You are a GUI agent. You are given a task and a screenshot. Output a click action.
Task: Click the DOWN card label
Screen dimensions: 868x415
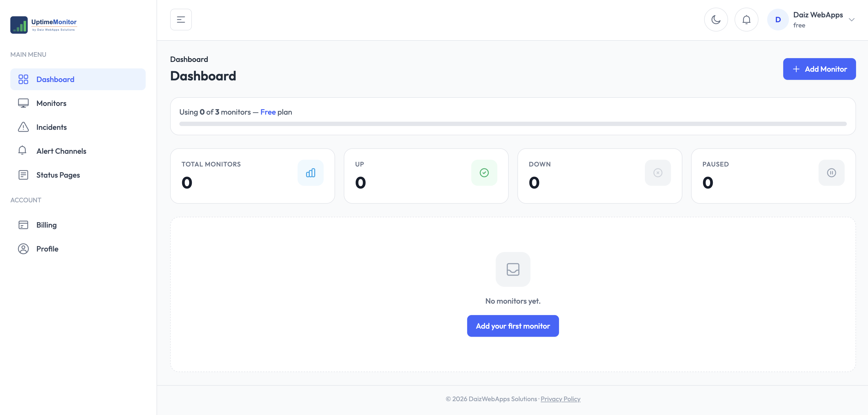(x=539, y=164)
